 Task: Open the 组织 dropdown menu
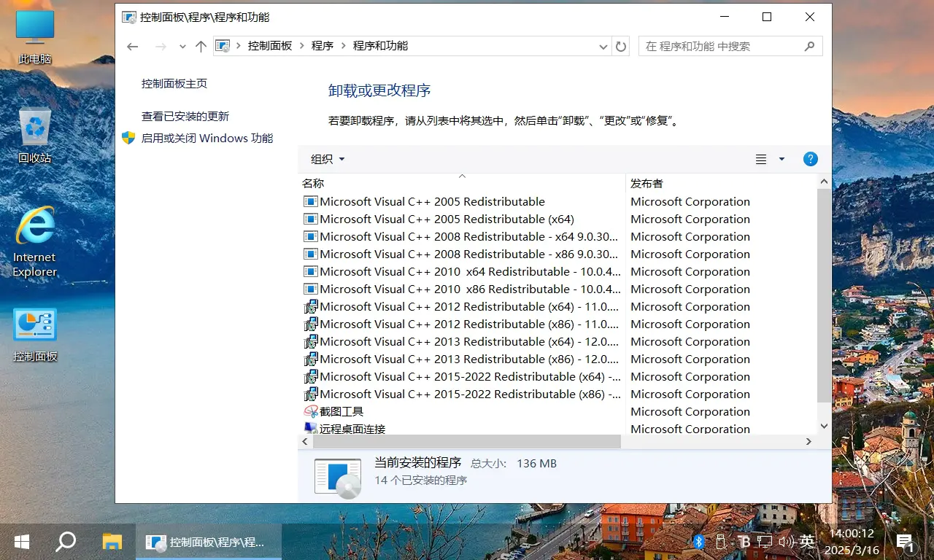pyautogui.click(x=328, y=159)
